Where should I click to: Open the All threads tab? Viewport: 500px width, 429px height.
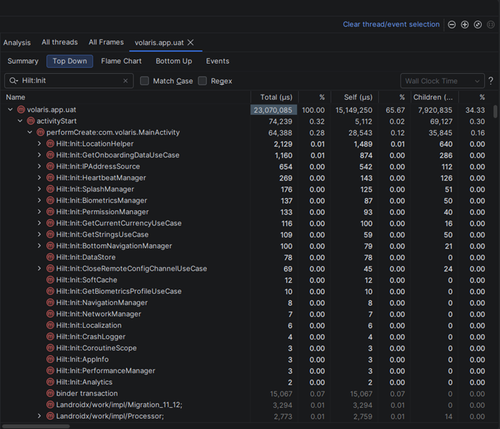(x=60, y=42)
